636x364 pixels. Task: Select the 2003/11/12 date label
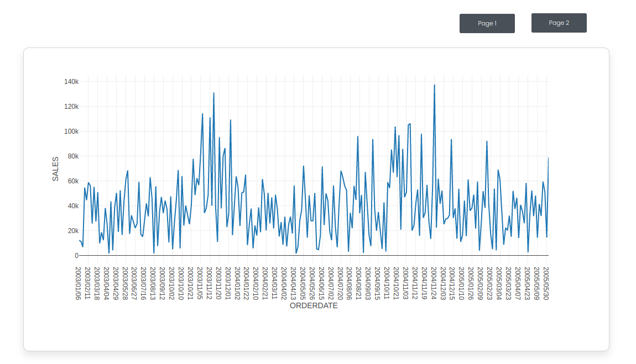click(x=209, y=283)
